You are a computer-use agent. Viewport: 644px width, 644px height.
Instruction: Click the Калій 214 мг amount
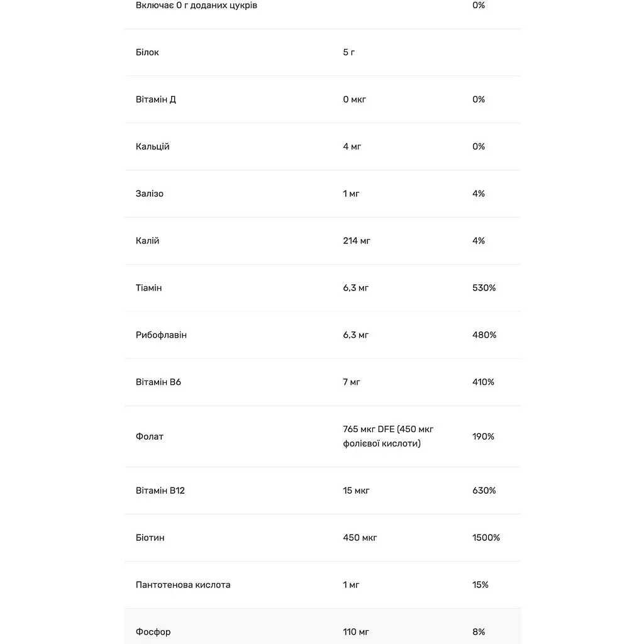click(357, 241)
